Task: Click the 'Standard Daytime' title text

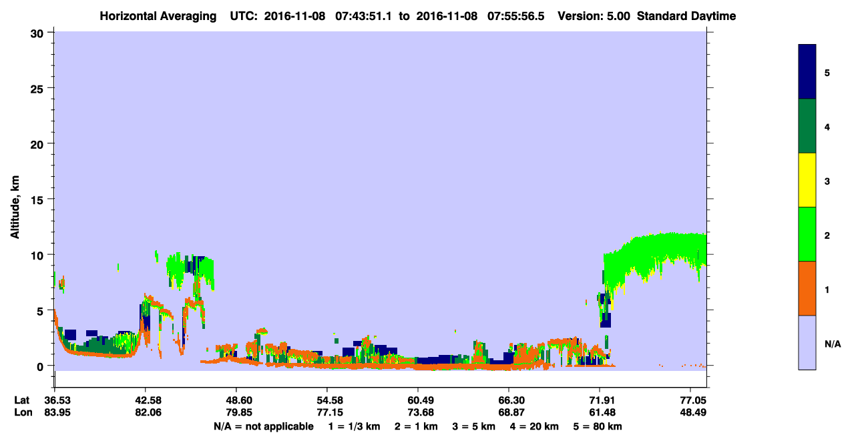Action: [686, 16]
